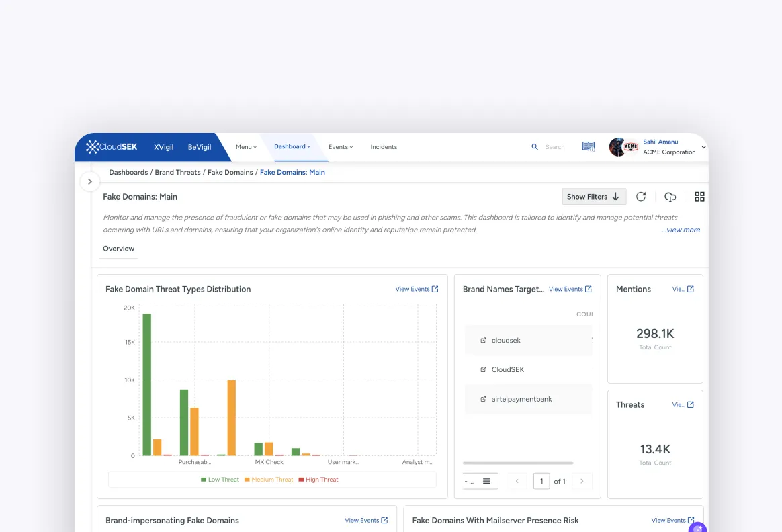This screenshot has height=532, width=782.
Task: Toggle Medium Threat legend item
Action: (269, 480)
